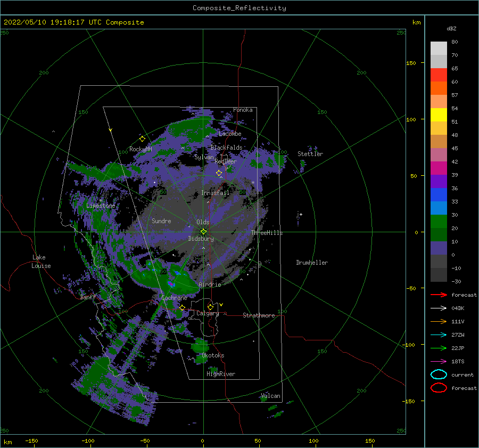This screenshot has width=479, height=448.
Task: Click the '-30' value on the dBZ scale
Action: [456, 281]
